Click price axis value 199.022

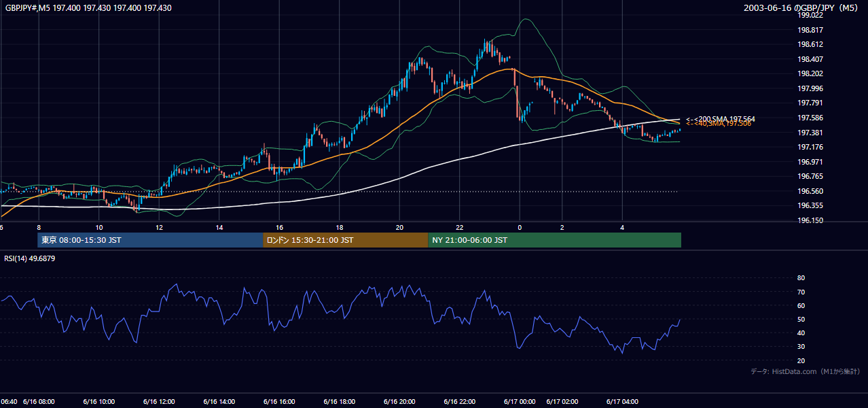click(810, 15)
